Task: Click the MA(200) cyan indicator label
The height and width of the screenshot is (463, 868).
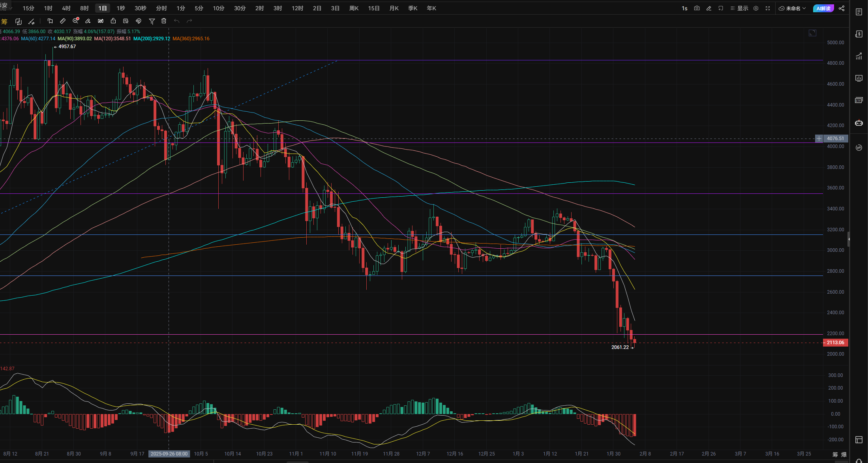Action: [x=152, y=39]
